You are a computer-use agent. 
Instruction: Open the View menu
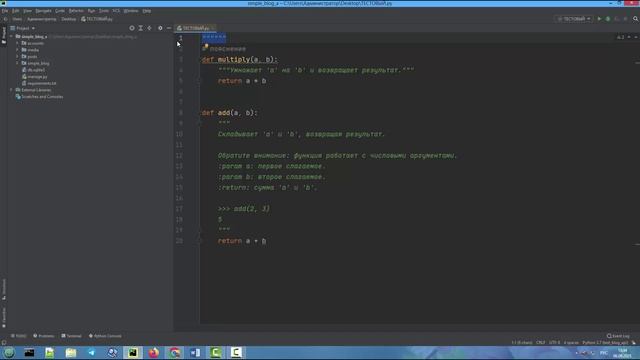[x=27, y=11]
